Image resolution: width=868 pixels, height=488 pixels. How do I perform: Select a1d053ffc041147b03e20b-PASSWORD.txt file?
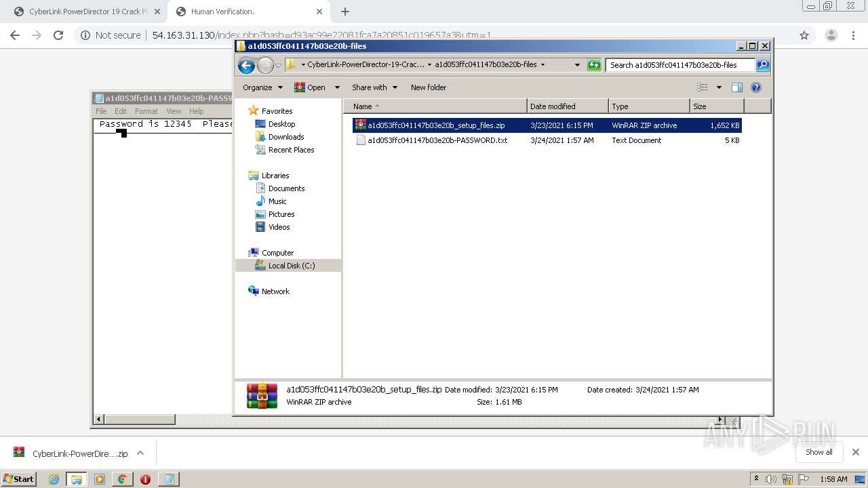(x=547, y=140)
